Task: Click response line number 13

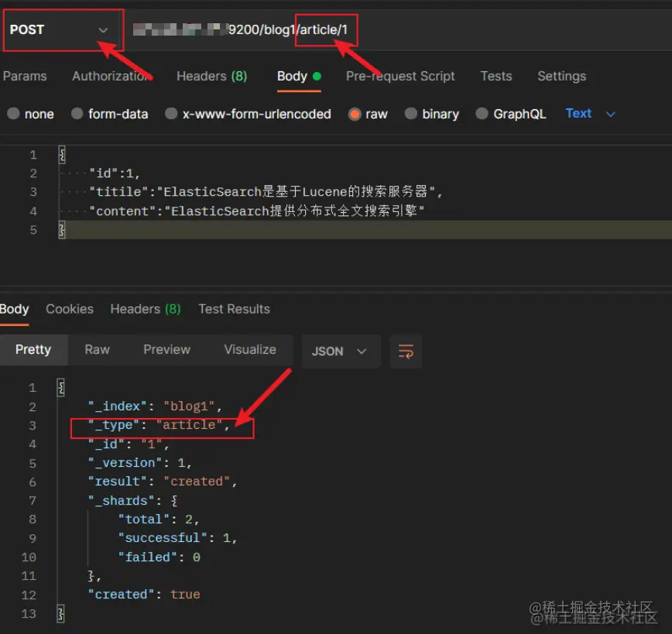Action: [x=29, y=613]
